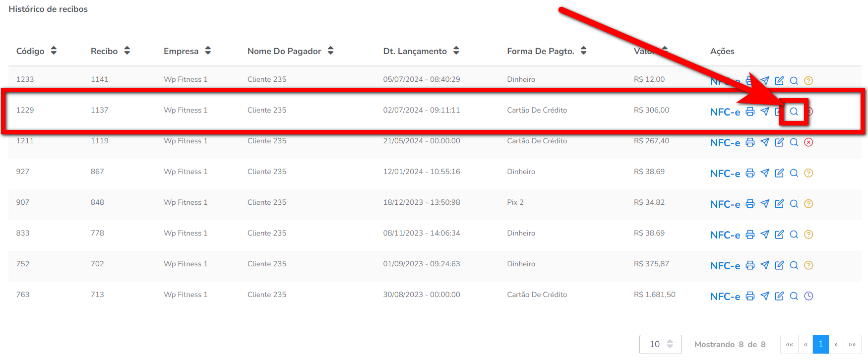Edit receipt 1141 using pencil icon
This screenshot has width=868, height=363.
[779, 81]
